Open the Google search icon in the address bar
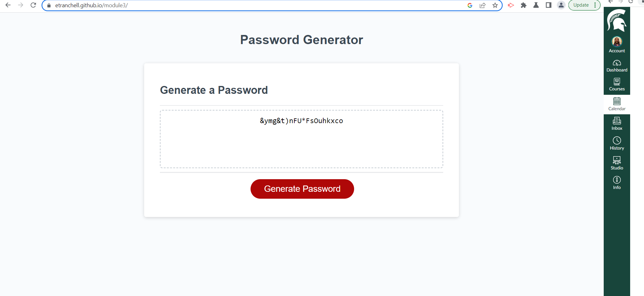 tap(470, 5)
